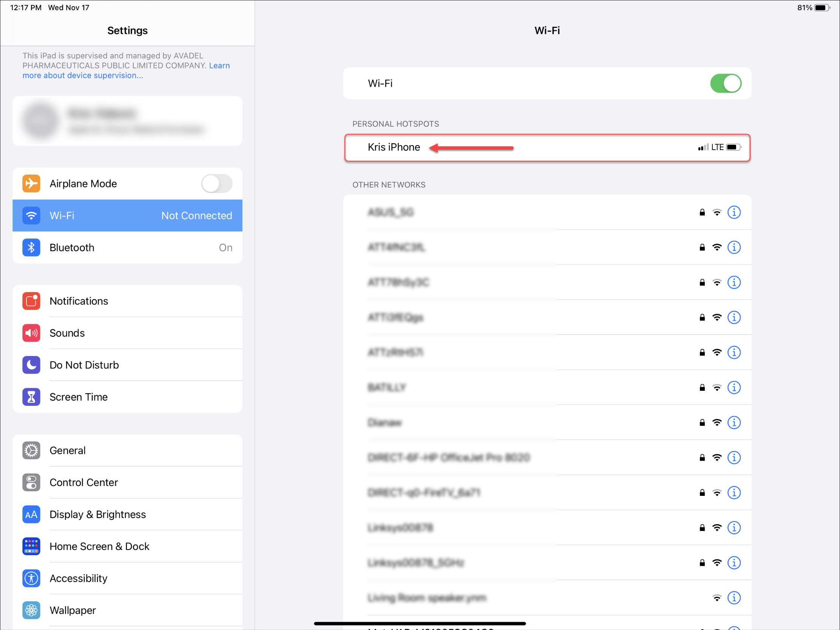The width and height of the screenshot is (840, 630).
Task: Click the Do Not Disturb moon icon
Action: click(31, 365)
